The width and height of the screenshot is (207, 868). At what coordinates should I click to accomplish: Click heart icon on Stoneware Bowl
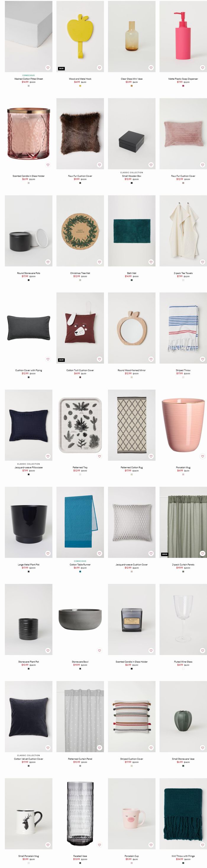(x=99, y=651)
